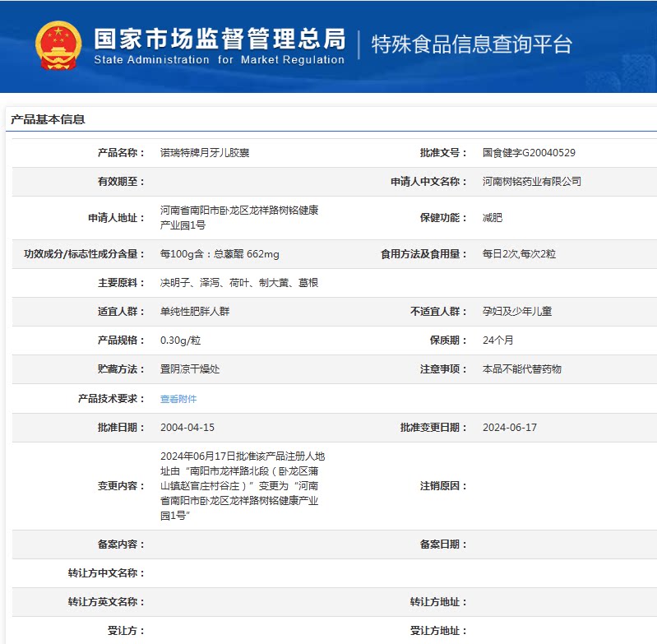This screenshot has height=644, width=657.
Task: Click the 产品技术要求 field label
Action: (x=112, y=398)
